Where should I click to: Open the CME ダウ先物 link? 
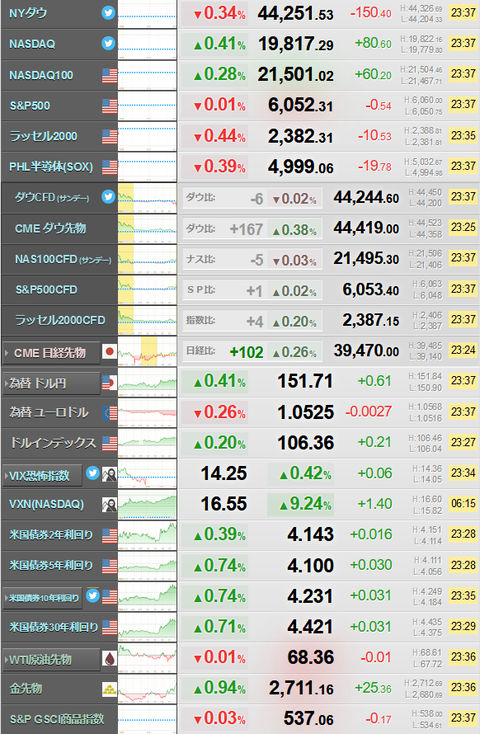click(51, 228)
